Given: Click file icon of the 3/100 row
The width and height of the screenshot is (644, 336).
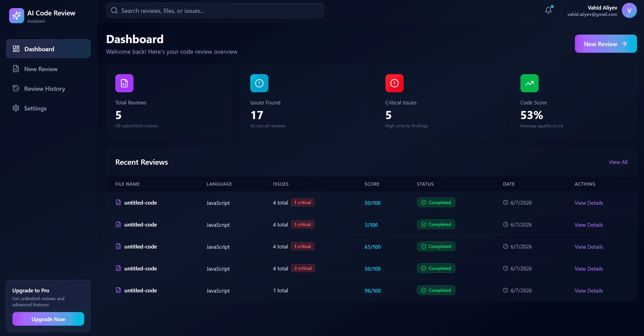Looking at the screenshot, I should pos(118,224).
